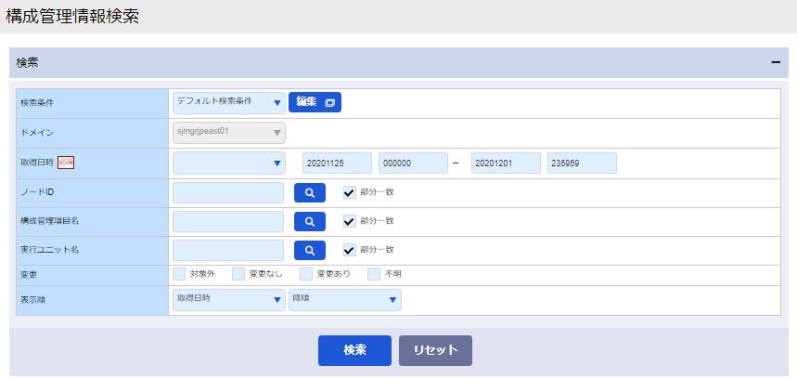Check the 不明 checkbox
797x379 pixels.
point(374,274)
